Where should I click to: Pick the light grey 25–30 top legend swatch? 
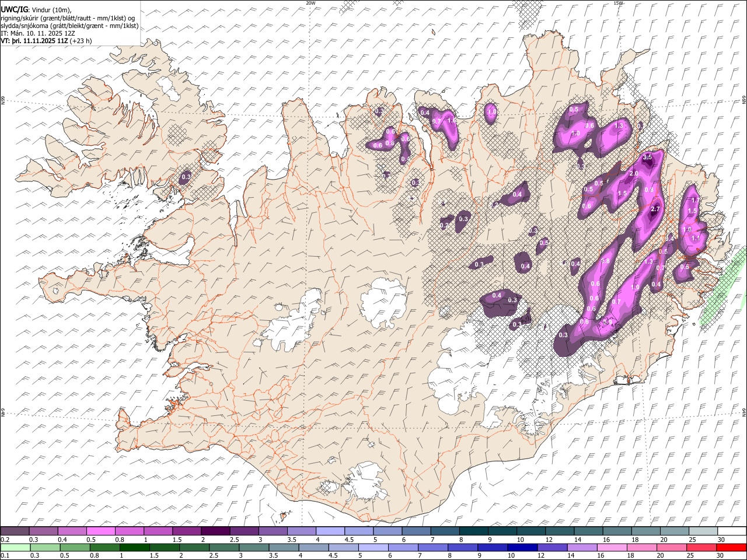click(703, 531)
